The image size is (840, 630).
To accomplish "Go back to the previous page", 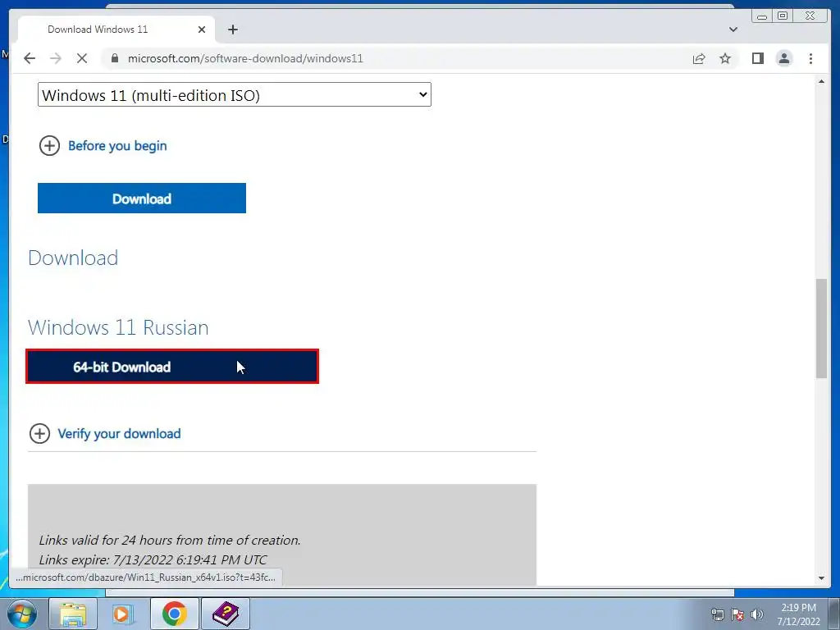I will pos(30,58).
